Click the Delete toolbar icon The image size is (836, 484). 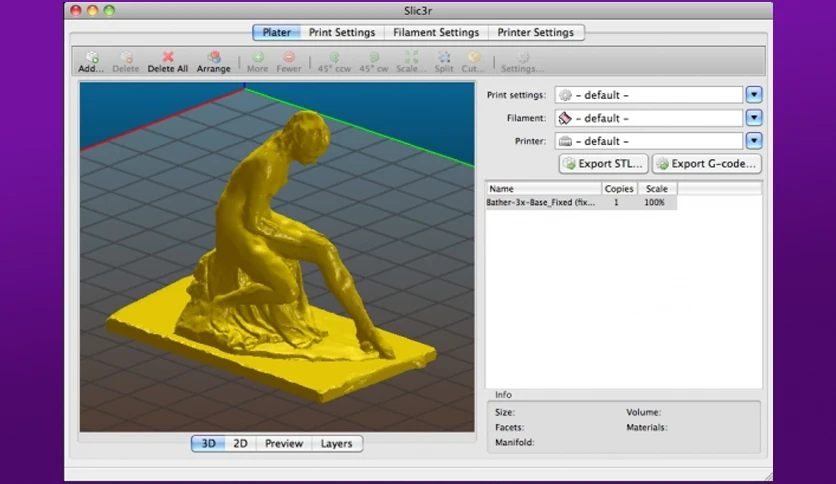click(x=126, y=57)
